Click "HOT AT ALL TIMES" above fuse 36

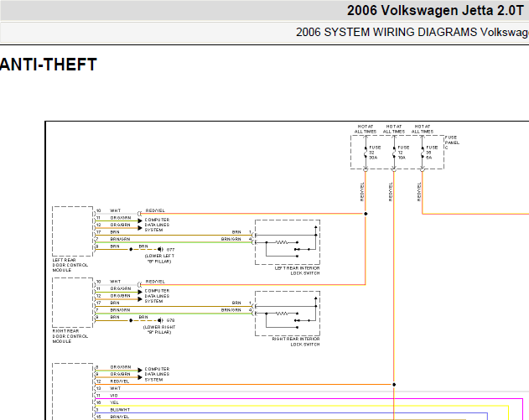click(423, 129)
